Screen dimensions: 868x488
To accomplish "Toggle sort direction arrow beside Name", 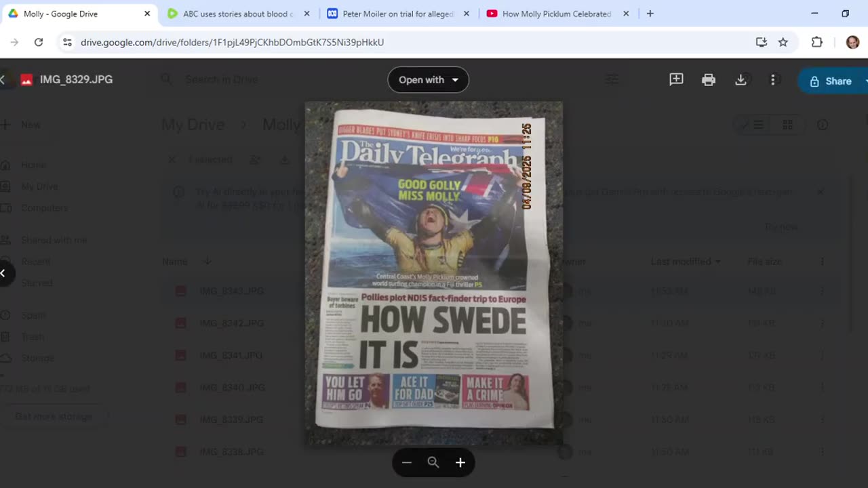I will 208,262.
